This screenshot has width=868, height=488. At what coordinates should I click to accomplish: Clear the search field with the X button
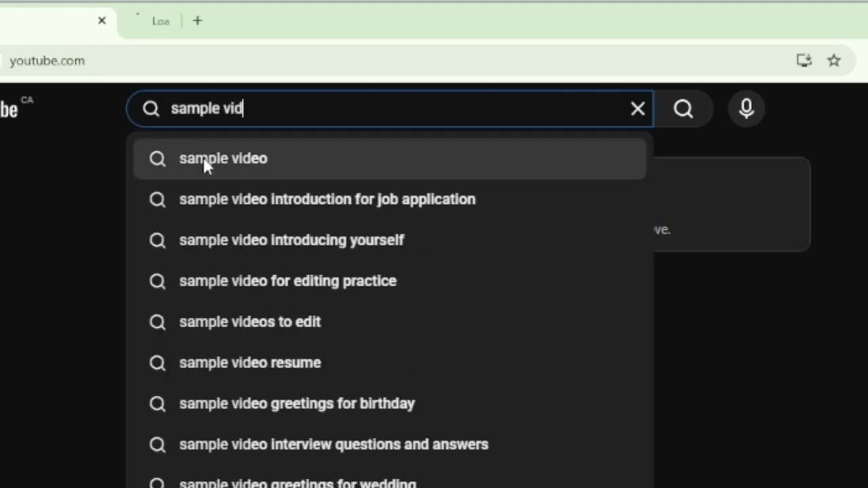click(637, 108)
